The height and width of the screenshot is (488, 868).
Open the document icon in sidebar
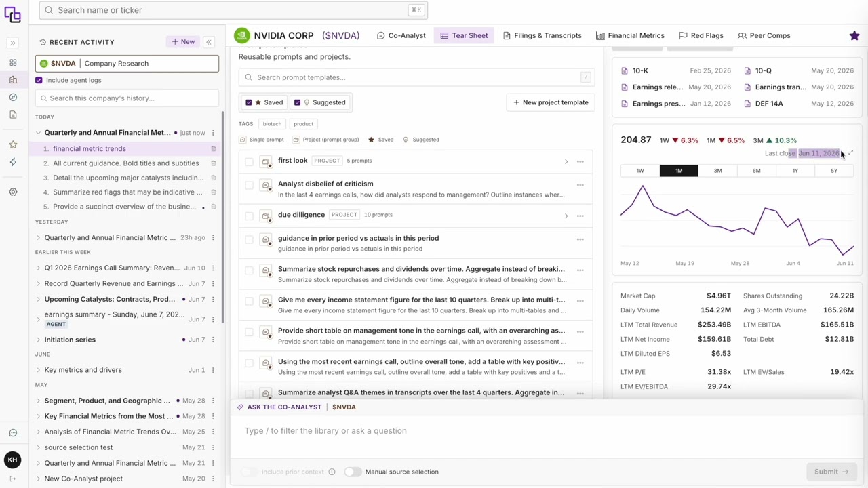(x=13, y=115)
